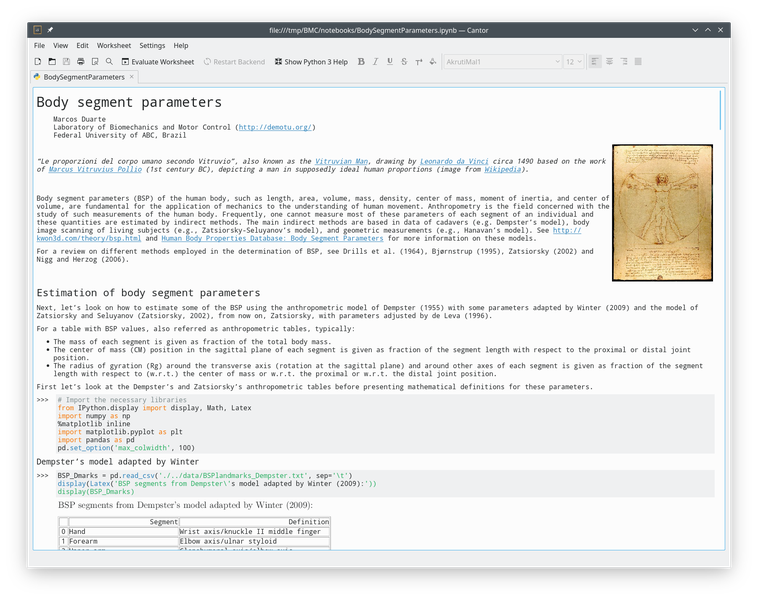Click the Print Preview icon
The image size is (758, 600).
point(95,61)
